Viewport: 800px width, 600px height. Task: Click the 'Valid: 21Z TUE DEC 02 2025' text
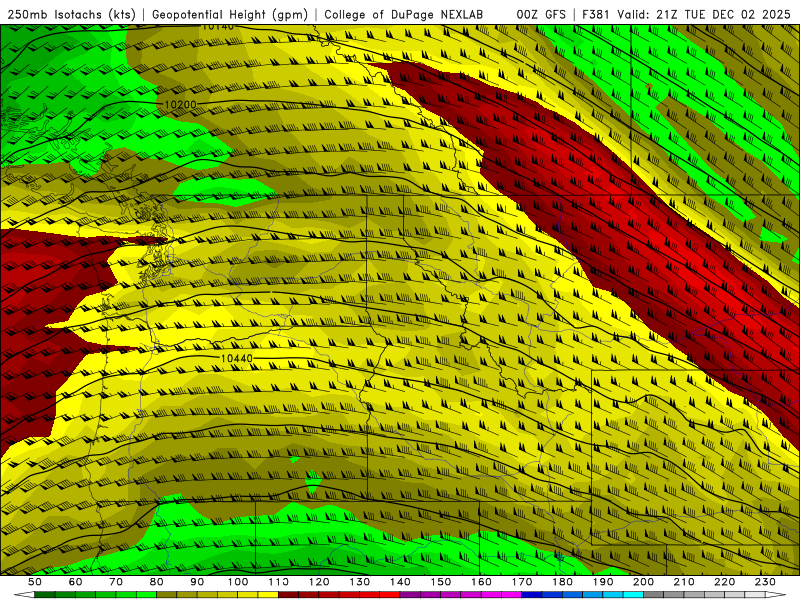(706, 14)
